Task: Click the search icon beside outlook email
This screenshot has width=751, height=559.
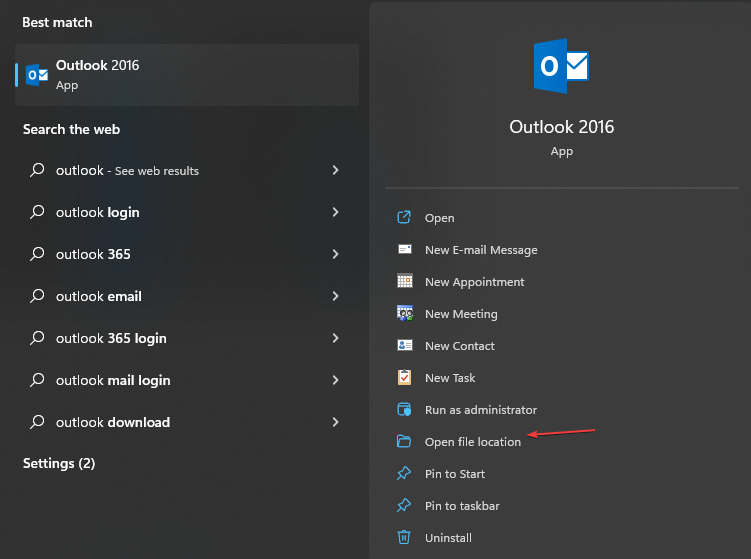Action: pyautogui.click(x=37, y=296)
